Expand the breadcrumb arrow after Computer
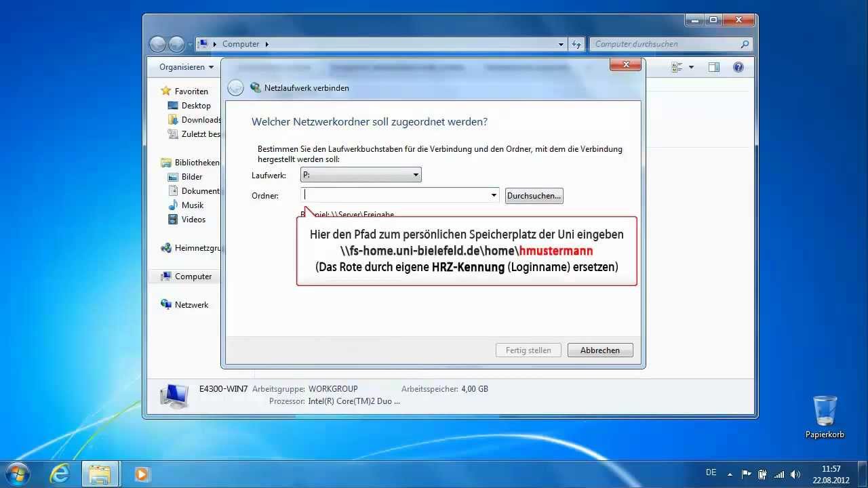The image size is (868, 488). 267,44
